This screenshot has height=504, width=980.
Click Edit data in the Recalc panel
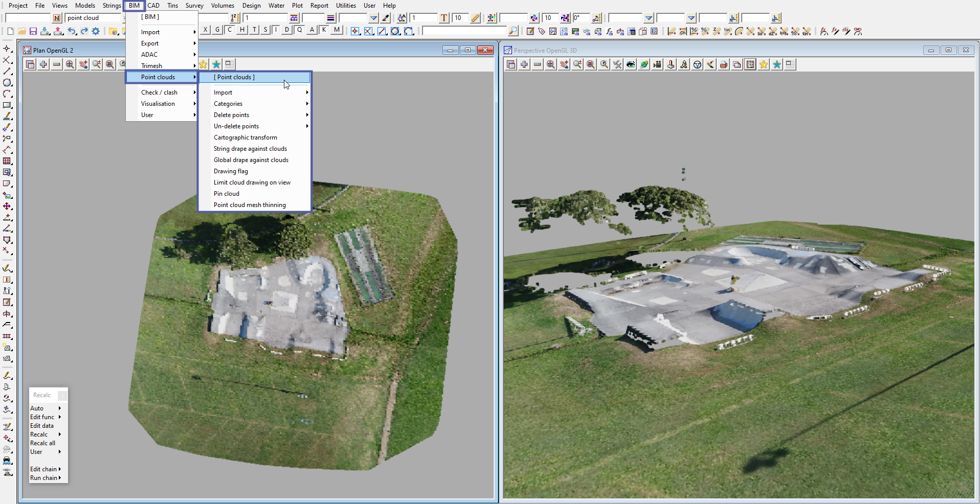[42, 426]
